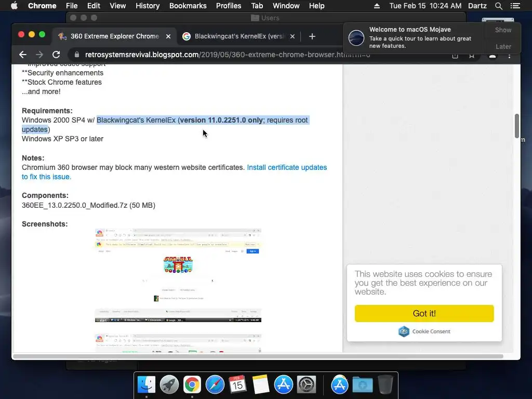
Task: Open System Preferences gear in Dock
Action: pos(307,385)
